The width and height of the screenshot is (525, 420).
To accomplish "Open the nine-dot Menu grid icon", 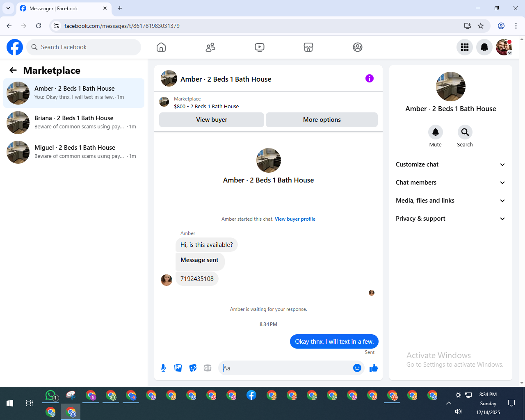I will click(x=465, y=47).
